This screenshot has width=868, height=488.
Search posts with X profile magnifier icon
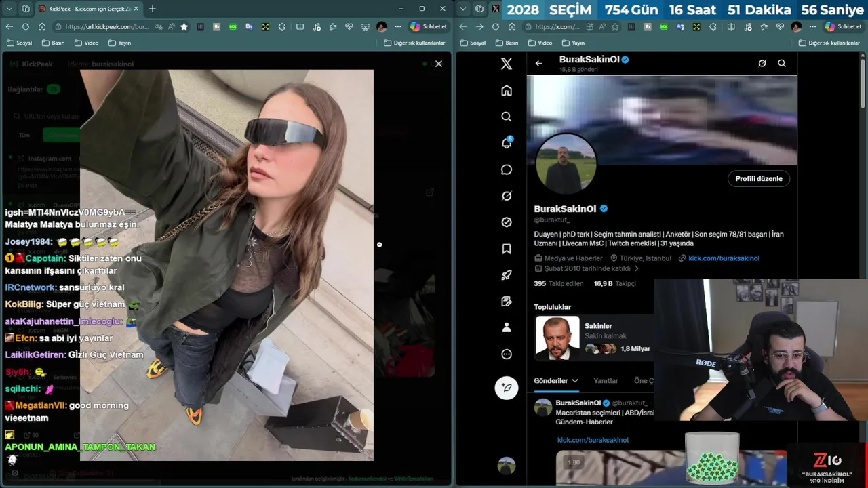(x=782, y=63)
